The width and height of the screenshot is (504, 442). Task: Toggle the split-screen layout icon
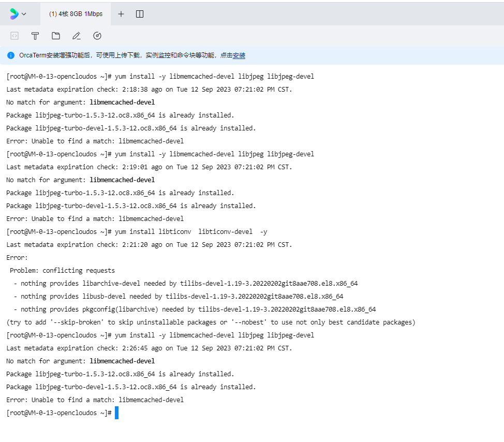(x=140, y=14)
